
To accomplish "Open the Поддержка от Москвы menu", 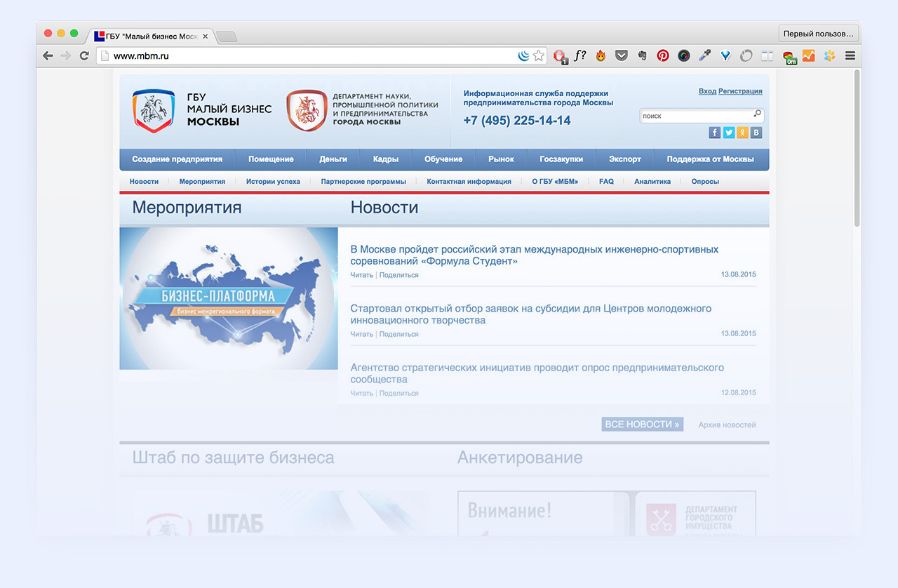I will coord(710,159).
